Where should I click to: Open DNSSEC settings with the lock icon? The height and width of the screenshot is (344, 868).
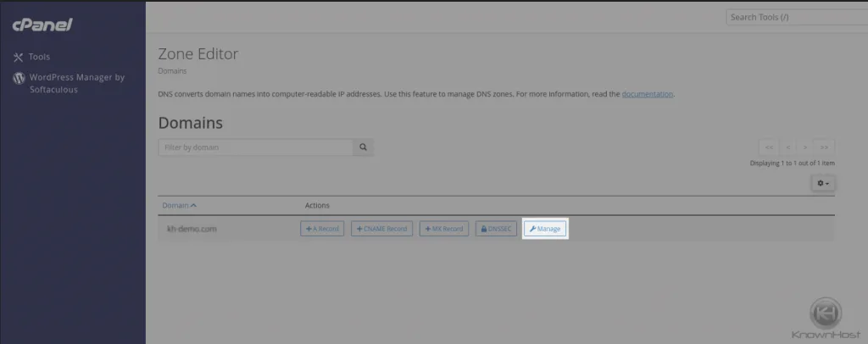[497, 229]
